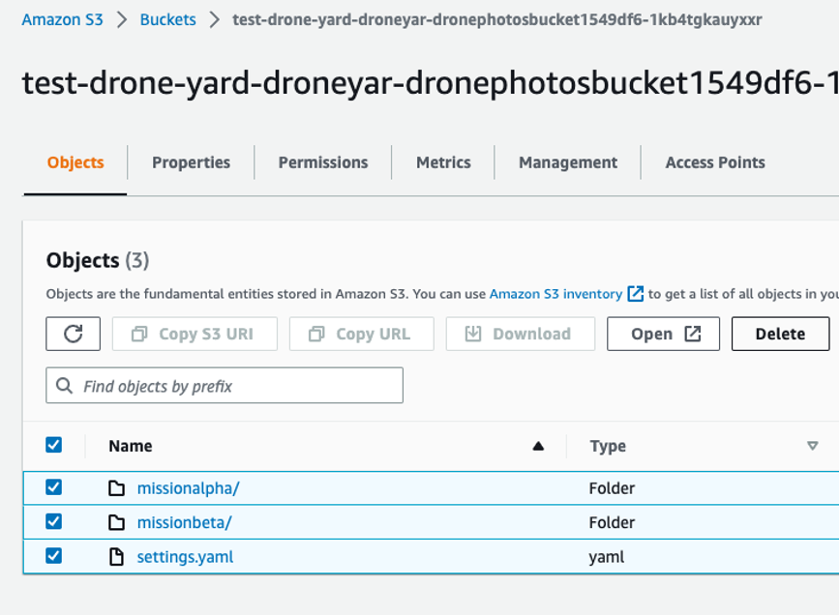
Task: Open the missionbeta/ folder link
Action: point(184,522)
